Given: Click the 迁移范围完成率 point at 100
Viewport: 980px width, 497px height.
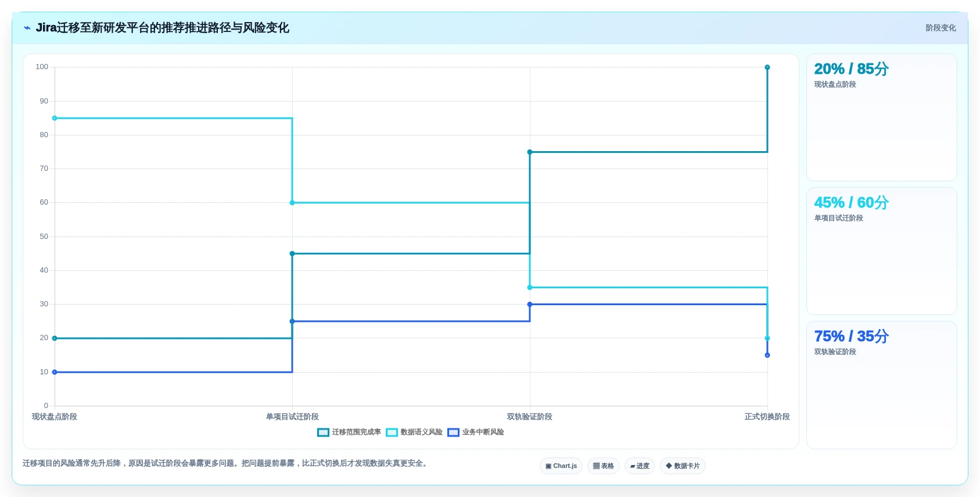Looking at the screenshot, I should [767, 67].
